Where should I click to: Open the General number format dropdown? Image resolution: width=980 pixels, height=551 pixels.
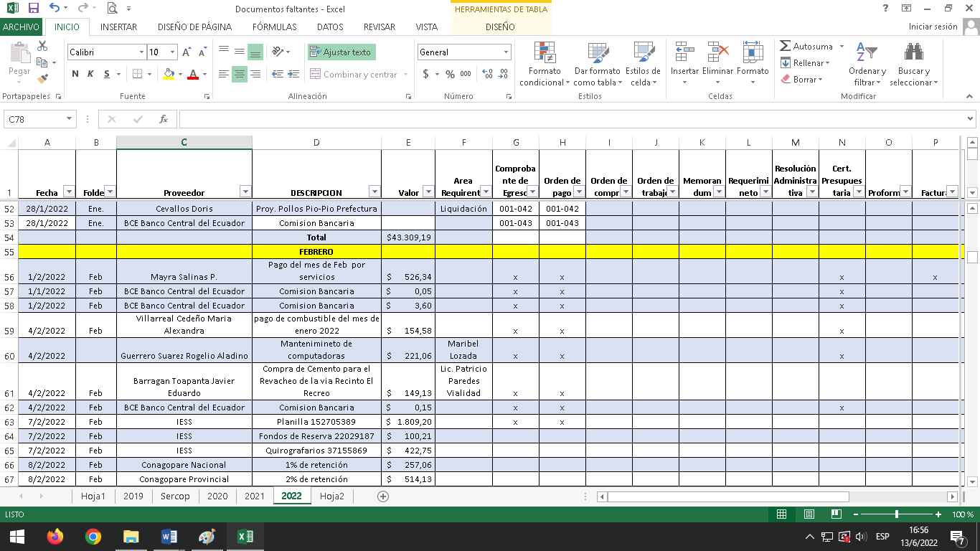tap(506, 52)
